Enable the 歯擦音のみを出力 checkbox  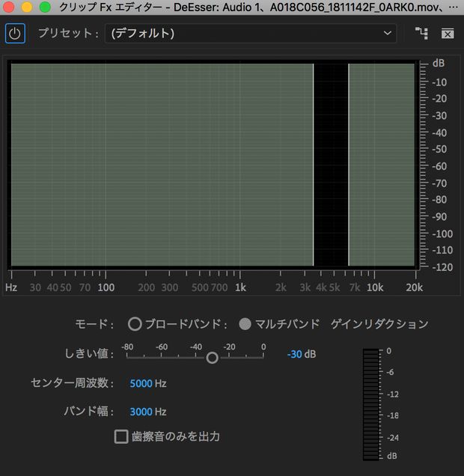click(x=121, y=436)
